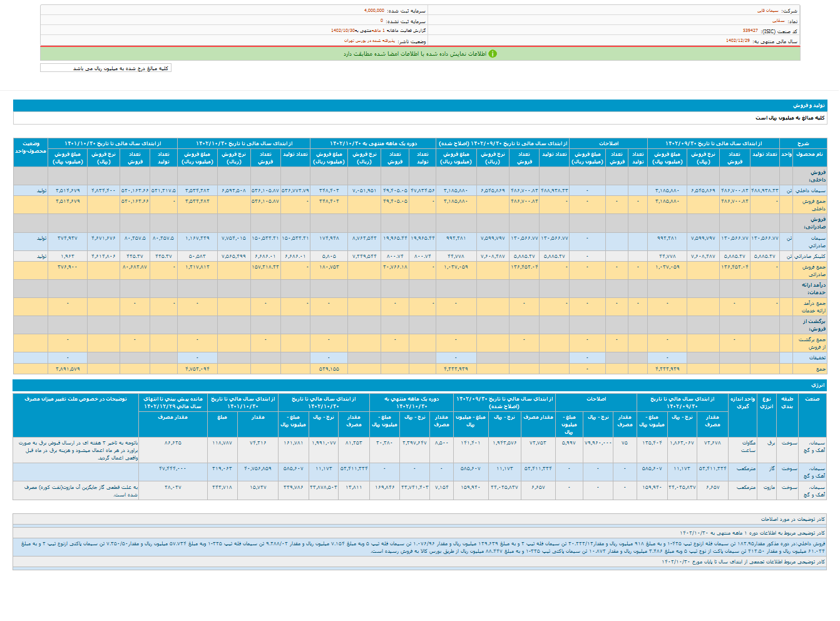Click the 'طبقه بندی' column header in energy table

787,403
